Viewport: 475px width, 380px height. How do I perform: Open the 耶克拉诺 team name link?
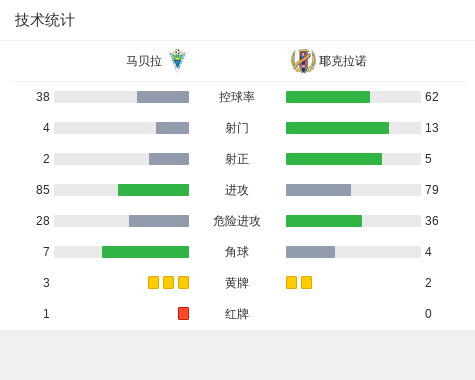343,61
